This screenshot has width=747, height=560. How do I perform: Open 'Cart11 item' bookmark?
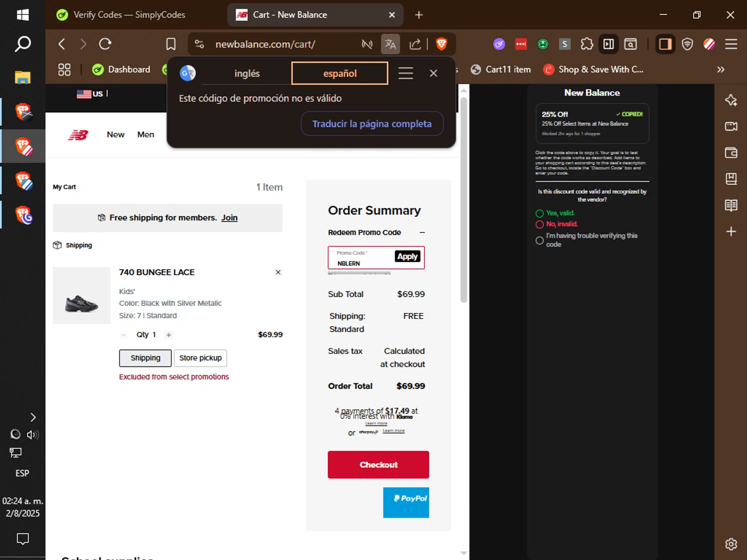(501, 70)
